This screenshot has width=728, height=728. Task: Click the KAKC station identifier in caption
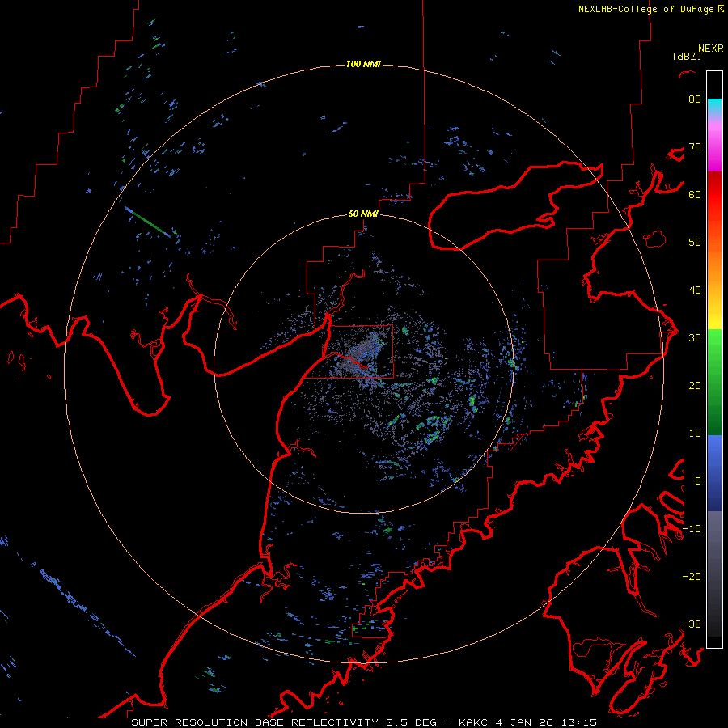pyautogui.click(x=472, y=722)
